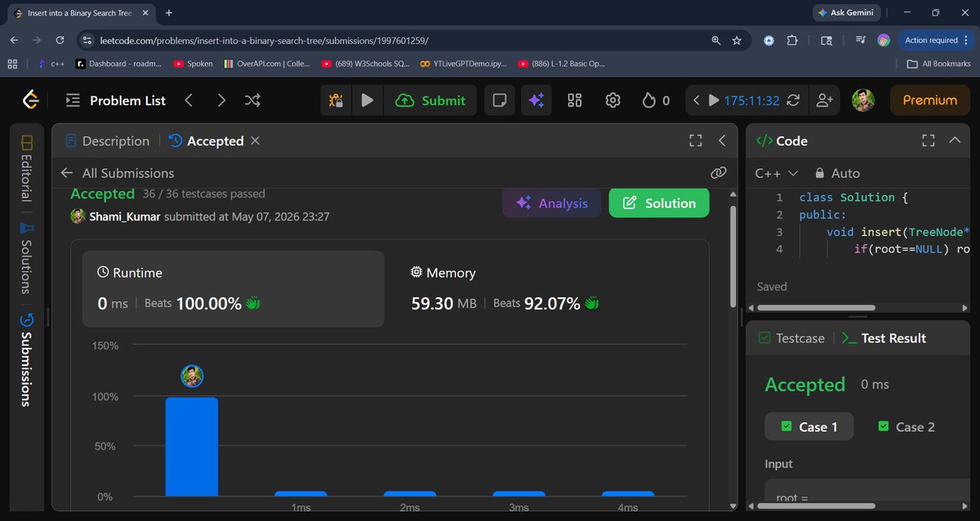
Task: Open the AI sparkle assistant icon
Action: pyautogui.click(x=537, y=100)
